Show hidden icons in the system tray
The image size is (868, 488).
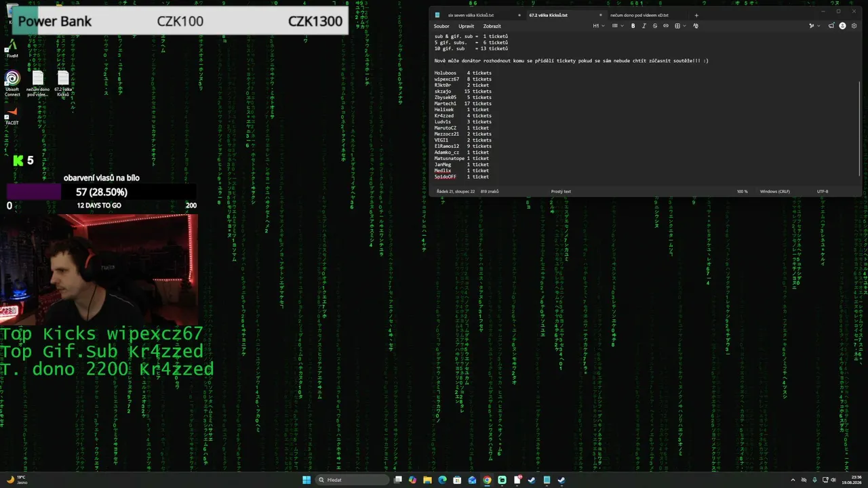click(x=793, y=480)
